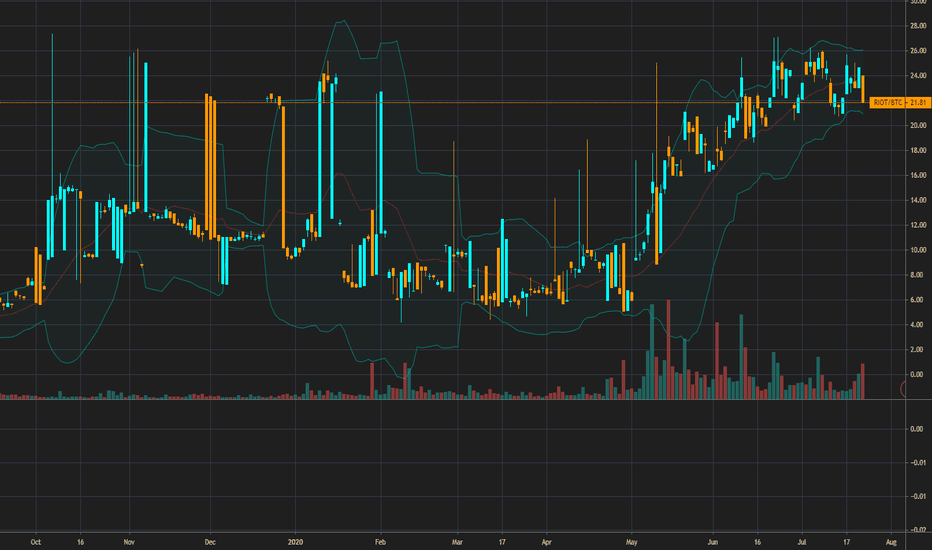
Task: Select the Dec label on time axis
Action: [x=210, y=542]
